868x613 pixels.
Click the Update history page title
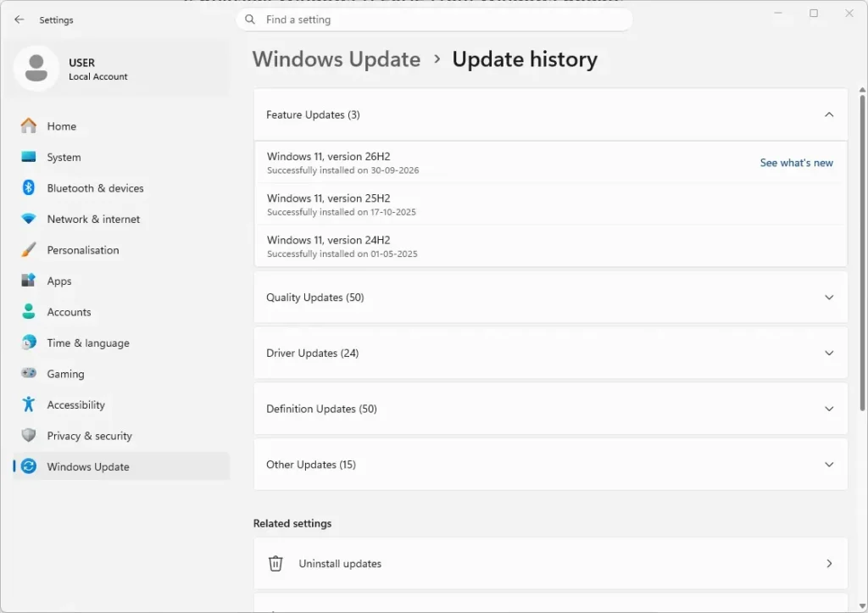click(525, 59)
